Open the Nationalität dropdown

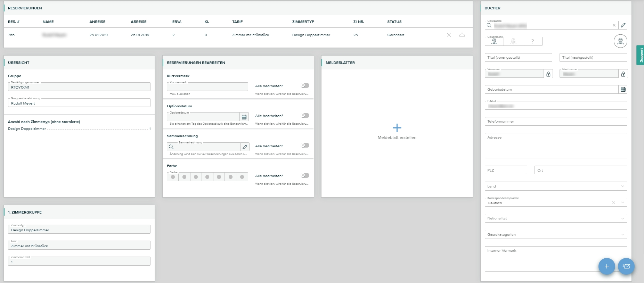622,218
